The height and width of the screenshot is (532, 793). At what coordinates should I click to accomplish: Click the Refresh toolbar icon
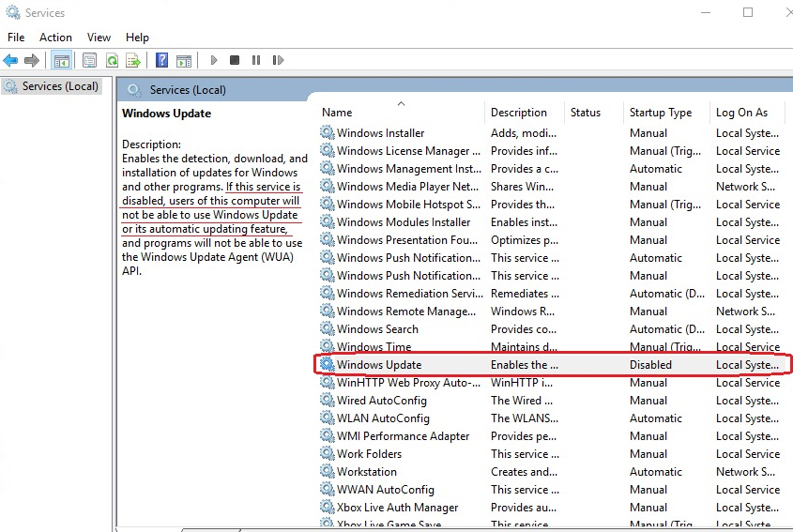coord(112,61)
